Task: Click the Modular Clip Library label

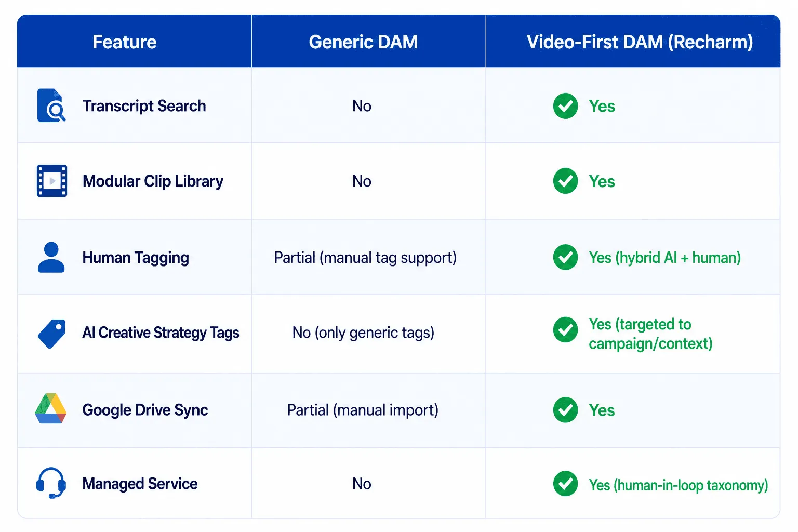Action: [153, 181]
